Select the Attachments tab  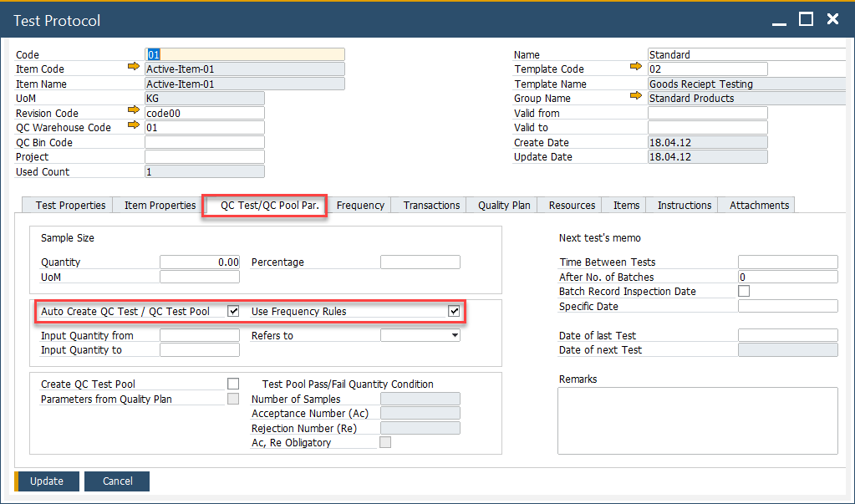(759, 206)
